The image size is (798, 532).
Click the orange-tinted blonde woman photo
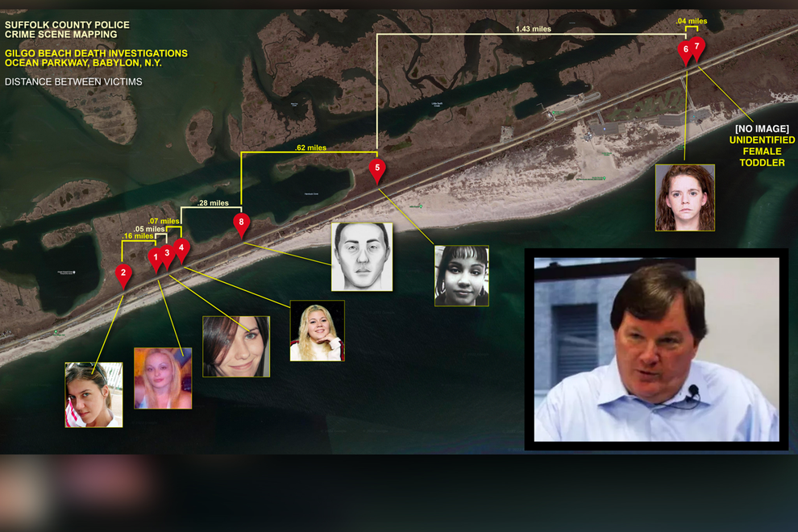click(163, 378)
